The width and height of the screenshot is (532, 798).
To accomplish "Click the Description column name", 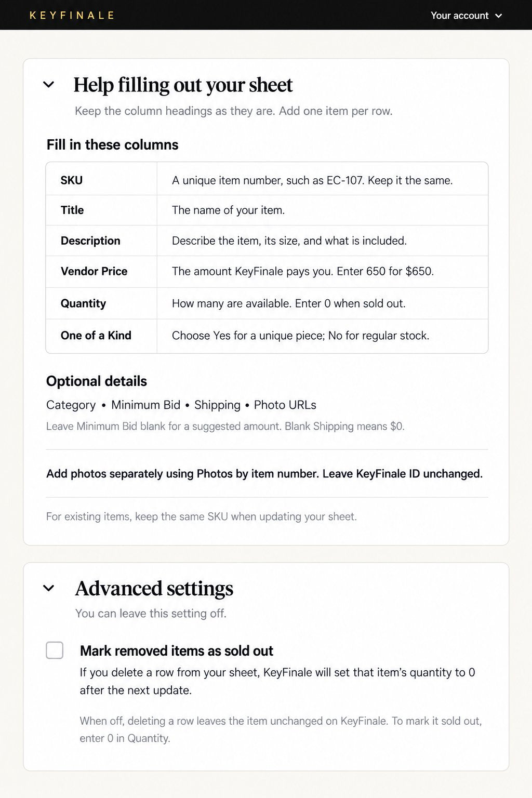I will tap(90, 241).
